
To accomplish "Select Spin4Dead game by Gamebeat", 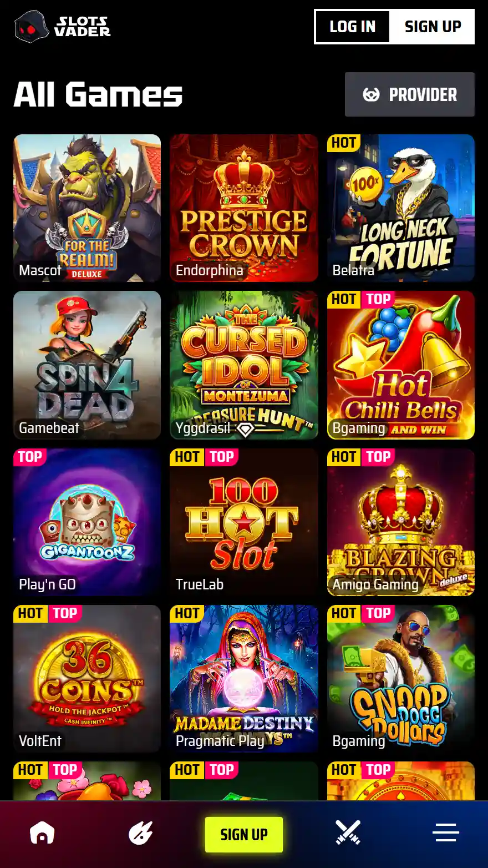I will [x=87, y=365].
